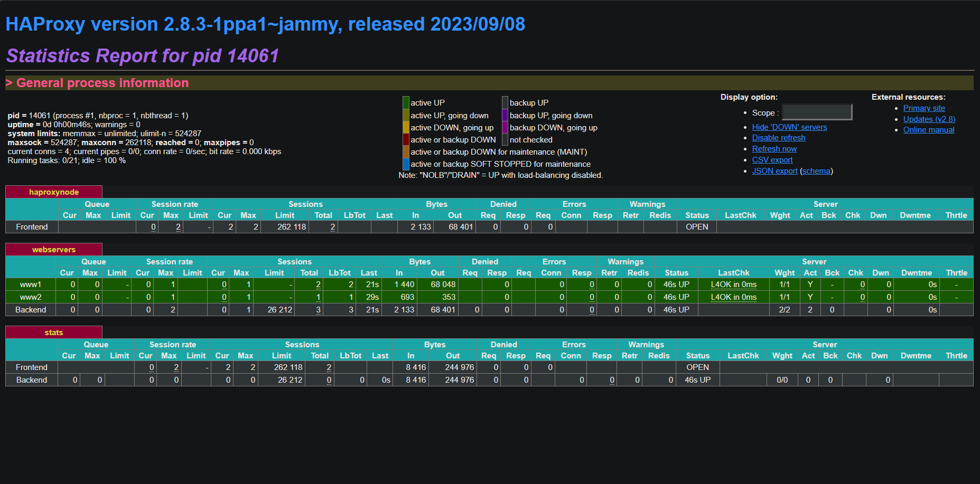Click the haproxynode Dwntme column header
This screenshot has height=484, width=980.
point(916,215)
